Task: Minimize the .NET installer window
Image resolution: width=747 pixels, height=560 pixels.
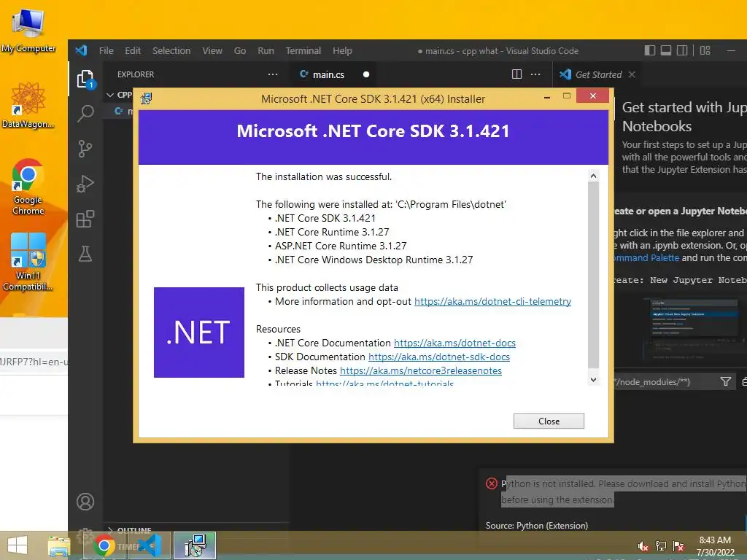Action: pos(547,97)
